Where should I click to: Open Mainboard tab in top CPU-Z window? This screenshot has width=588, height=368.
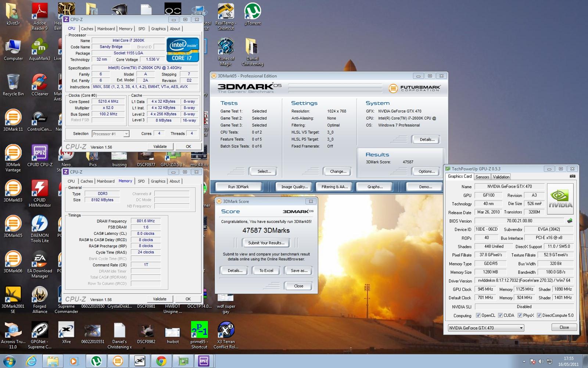click(x=106, y=29)
